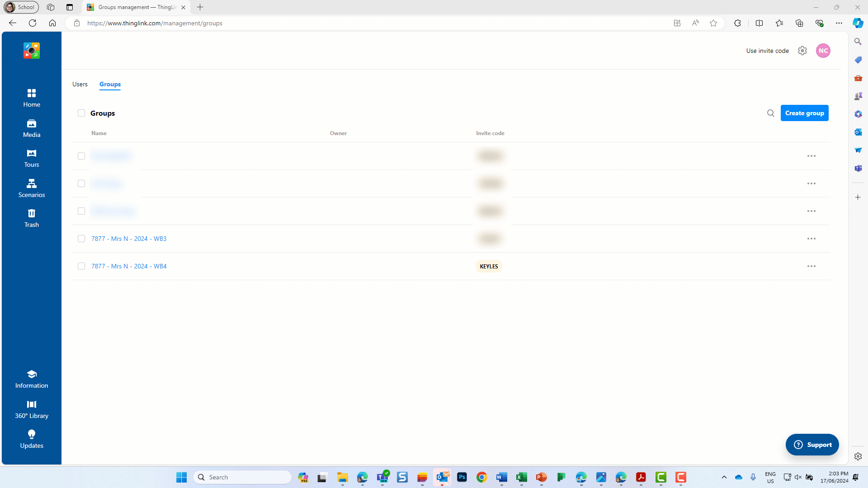Open the Tours section in sidebar
The height and width of the screenshot is (488, 868).
tap(32, 158)
